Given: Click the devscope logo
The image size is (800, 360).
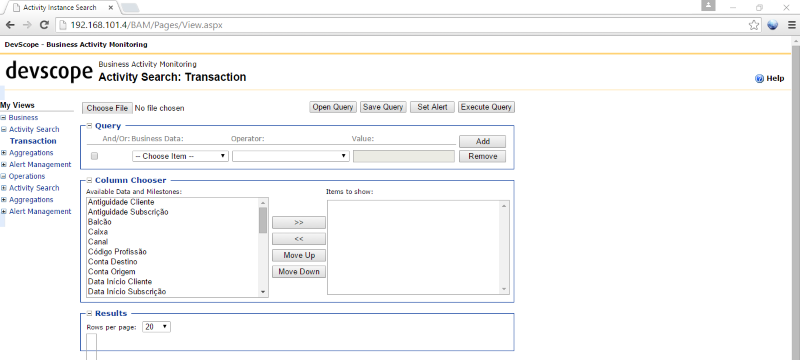Looking at the screenshot, I should tap(49, 71).
